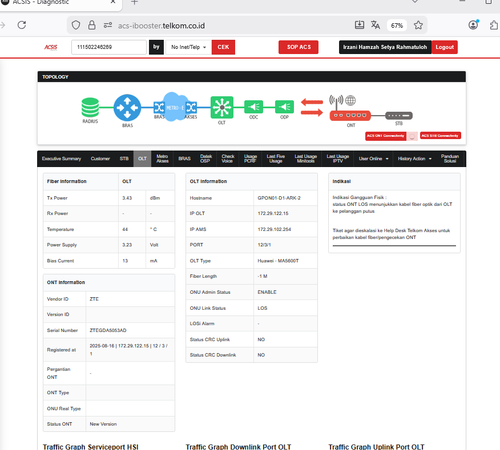Close the ACSIS Diagnostic browser tab
The image size is (500, 450).
(x=113, y=2)
